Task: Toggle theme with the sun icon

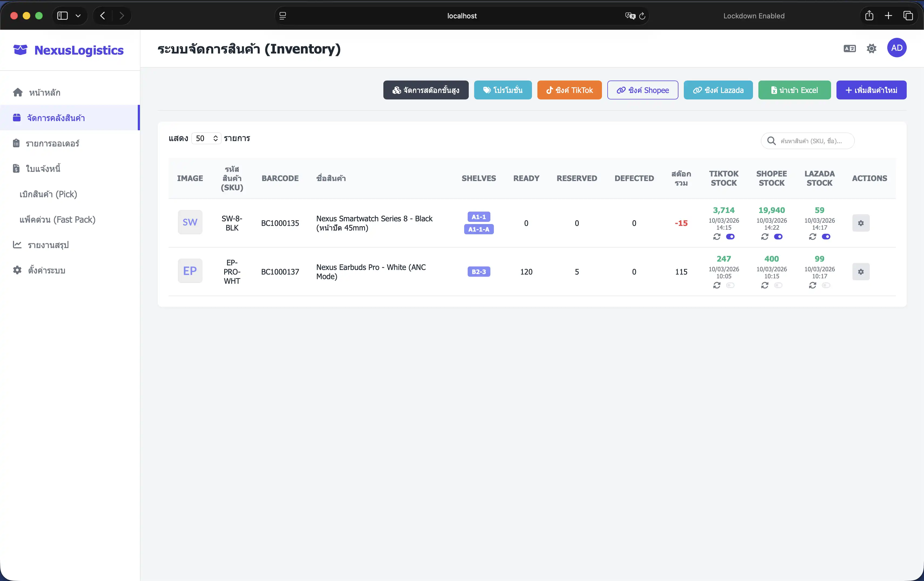Action: coord(871,48)
